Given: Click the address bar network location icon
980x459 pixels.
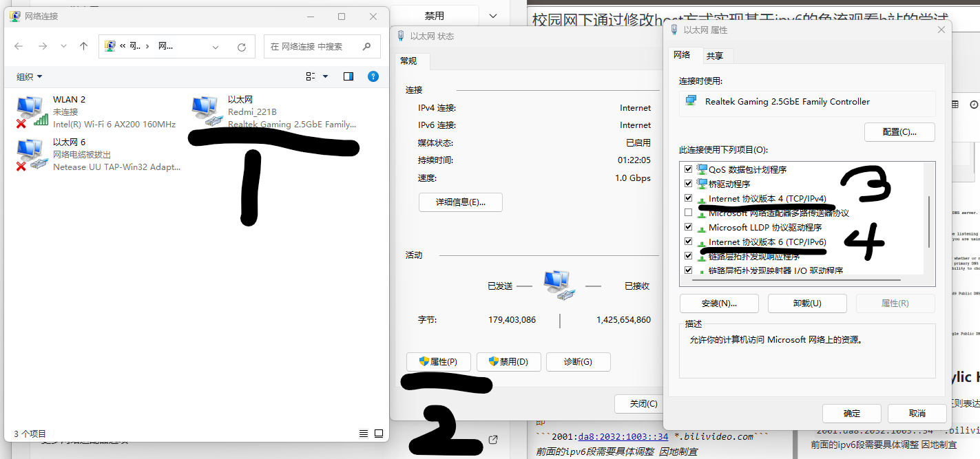Looking at the screenshot, I should 110,46.
